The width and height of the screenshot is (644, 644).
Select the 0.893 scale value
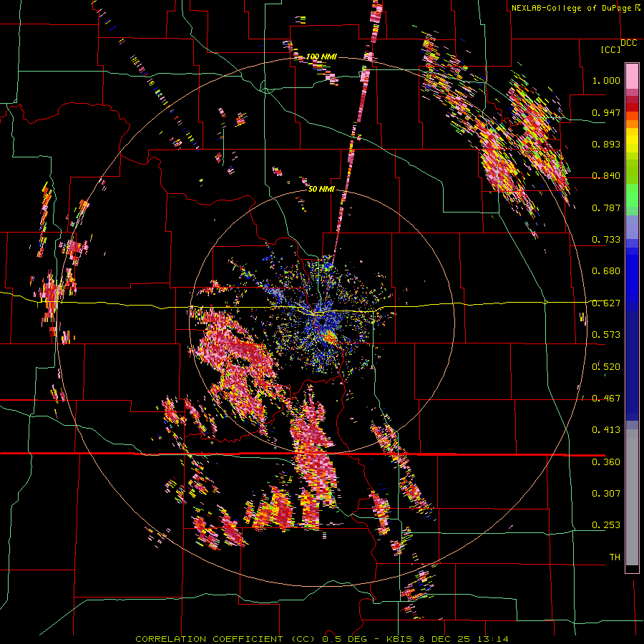pos(606,144)
